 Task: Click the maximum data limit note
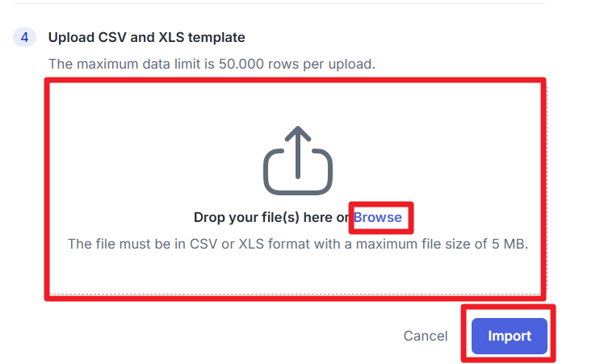coord(212,64)
